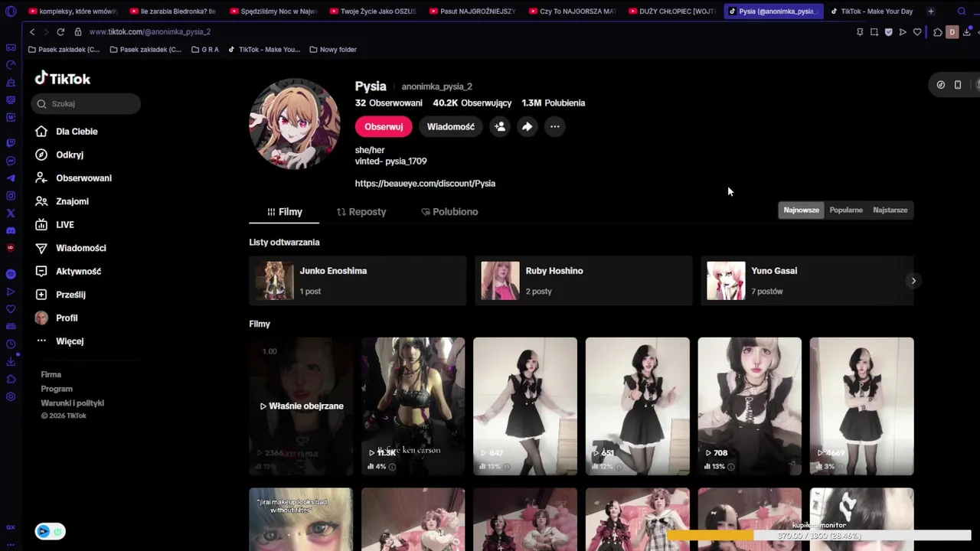Switch to TikTok - Make Your Day tab
The width and height of the screenshot is (980, 551).
[872, 11]
